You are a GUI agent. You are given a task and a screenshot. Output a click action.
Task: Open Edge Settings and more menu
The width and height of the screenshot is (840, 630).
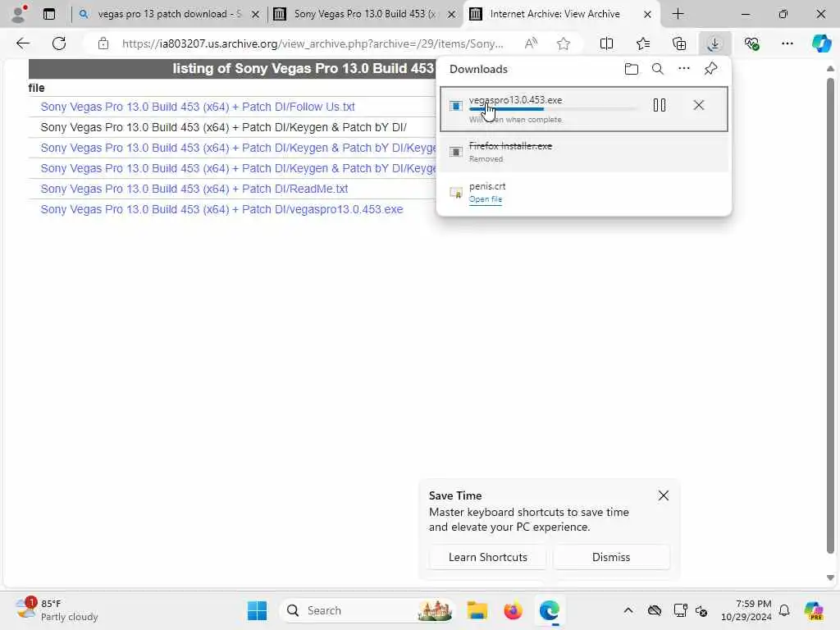tap(787, 43)
